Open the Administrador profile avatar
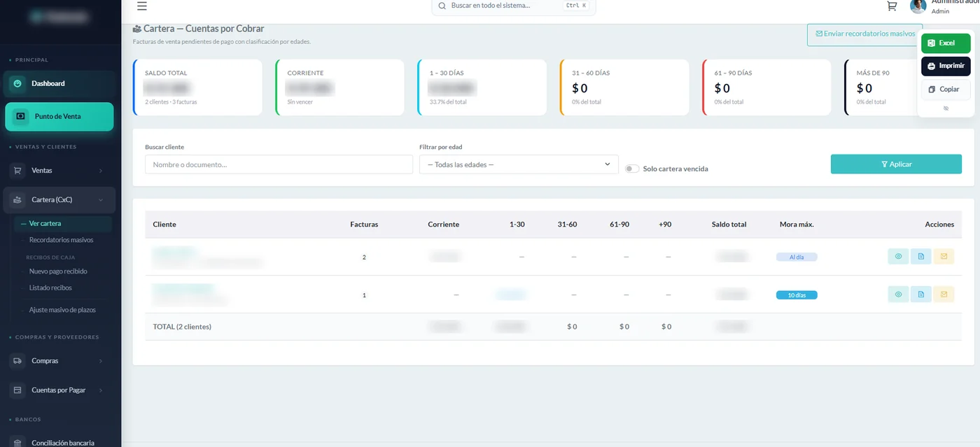The width and height of the screenshot is (980, 447). (918, 6)
